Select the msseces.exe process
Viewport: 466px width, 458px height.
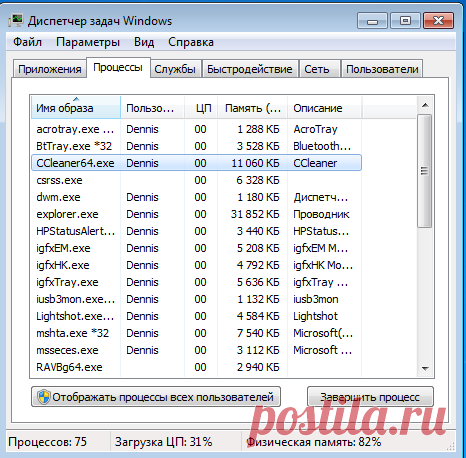coord(196,350)
